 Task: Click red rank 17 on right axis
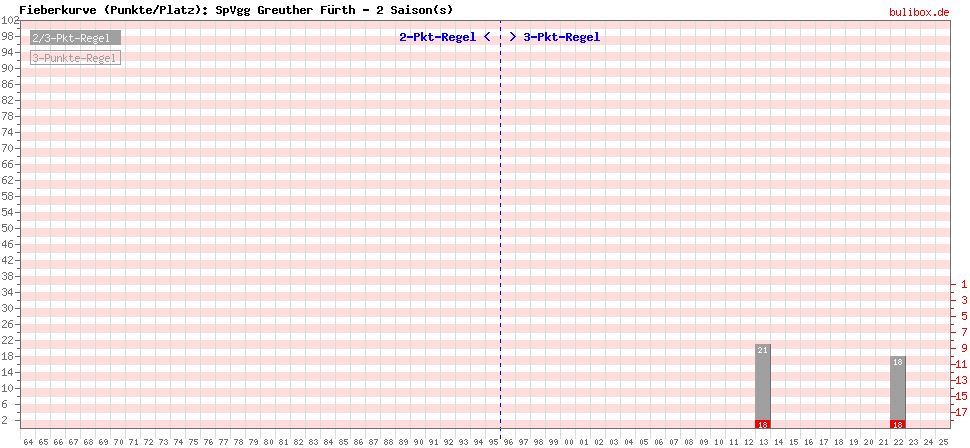(x=962, y=412)
